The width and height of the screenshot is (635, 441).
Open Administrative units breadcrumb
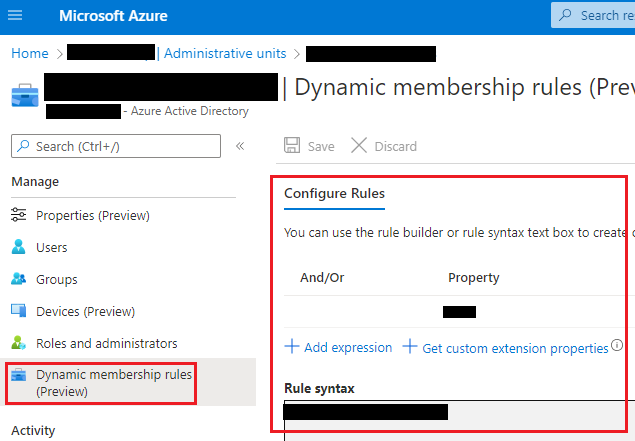225,53
